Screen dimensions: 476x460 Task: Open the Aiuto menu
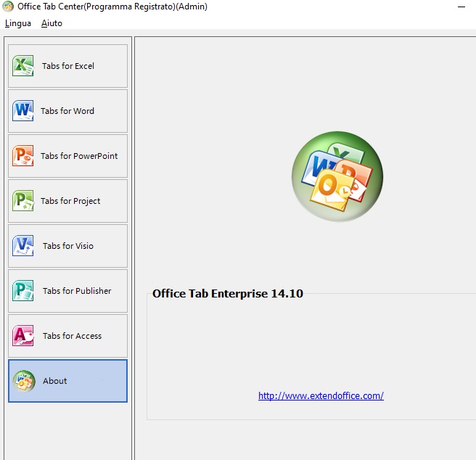pos(52,23)
